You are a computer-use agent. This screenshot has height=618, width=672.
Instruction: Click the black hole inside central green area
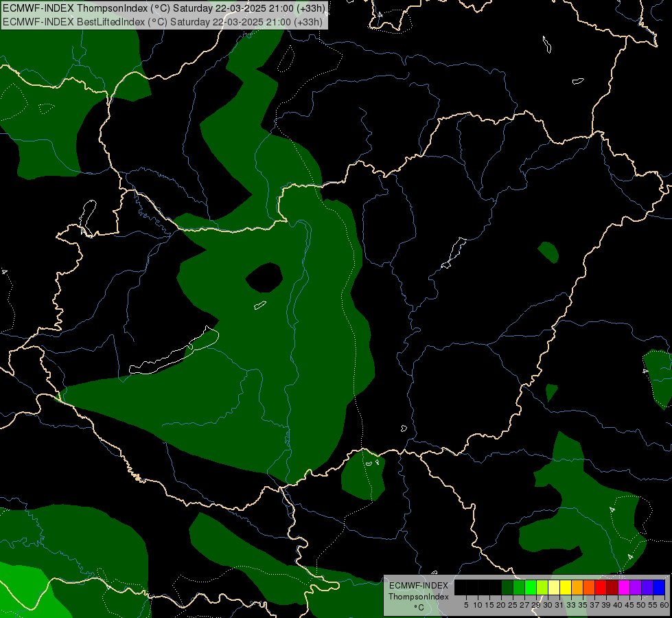pos(264,277)
